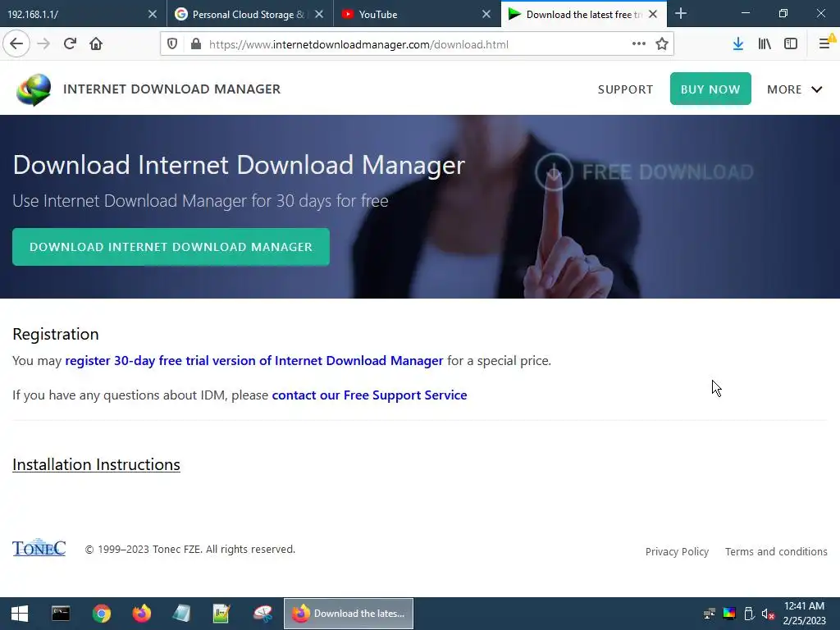Click the Registration heading text
Viewport: 840px width, 630px height.
(56, 335)
